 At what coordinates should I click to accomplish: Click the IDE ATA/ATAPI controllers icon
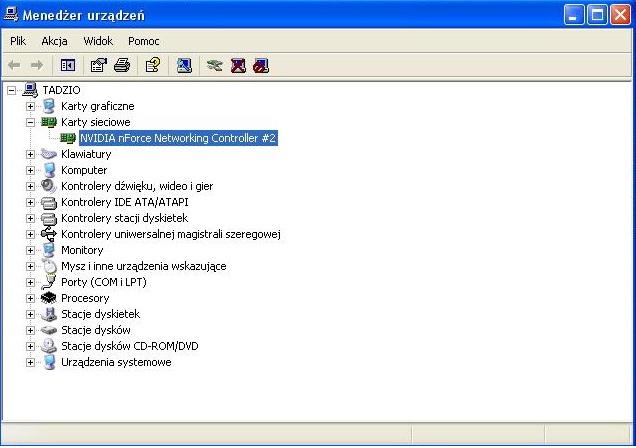49,202
